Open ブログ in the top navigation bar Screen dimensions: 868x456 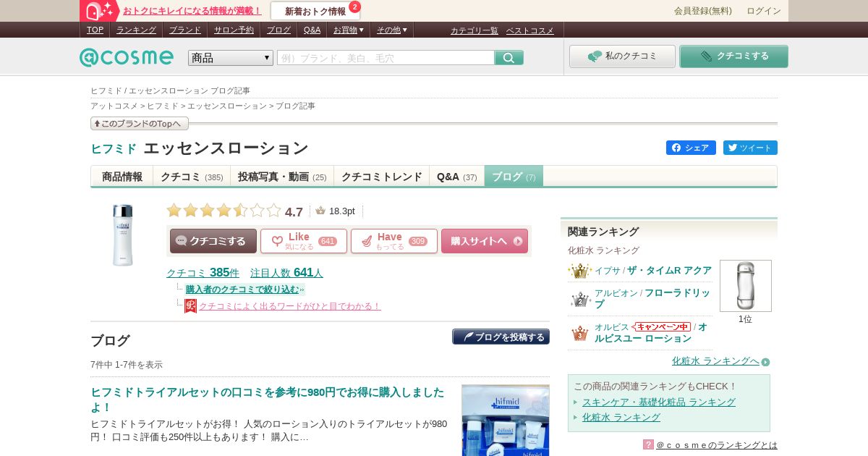point(278,30)
